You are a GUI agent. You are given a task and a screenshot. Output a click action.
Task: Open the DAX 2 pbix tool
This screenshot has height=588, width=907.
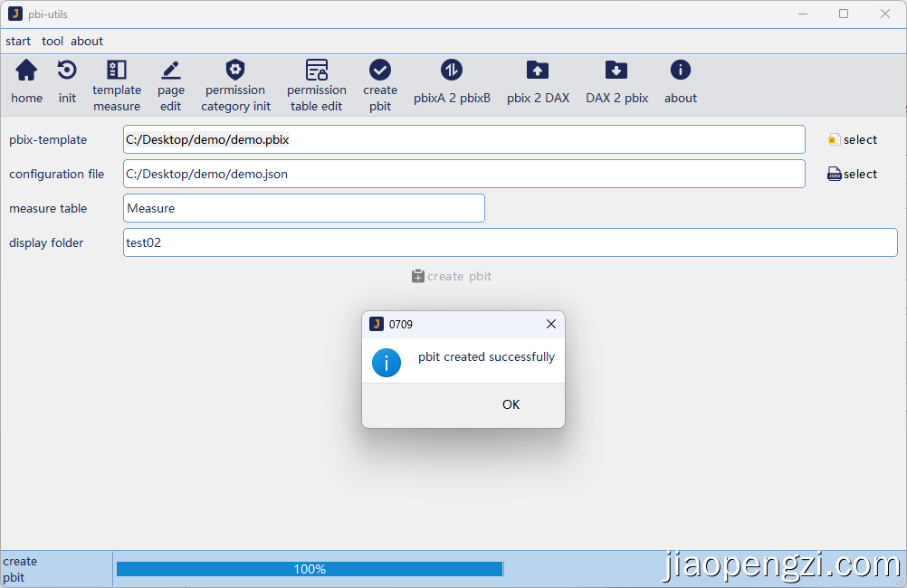point(616,82)
